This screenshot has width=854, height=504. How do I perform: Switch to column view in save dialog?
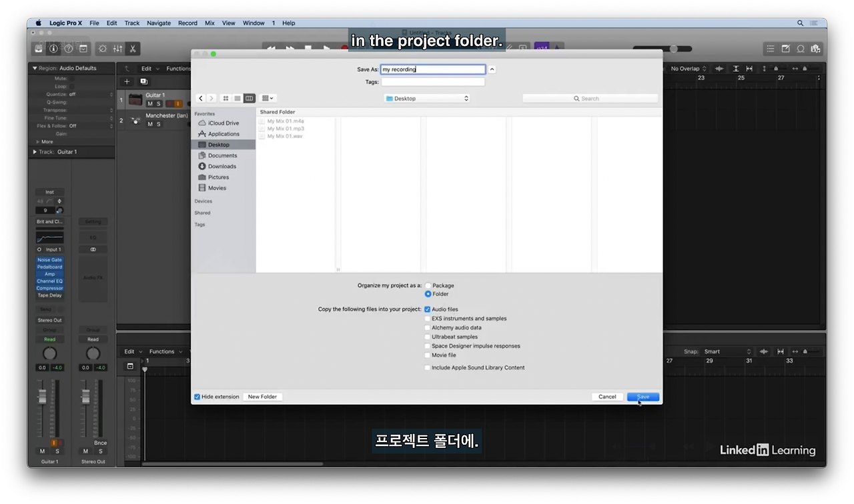249,98
